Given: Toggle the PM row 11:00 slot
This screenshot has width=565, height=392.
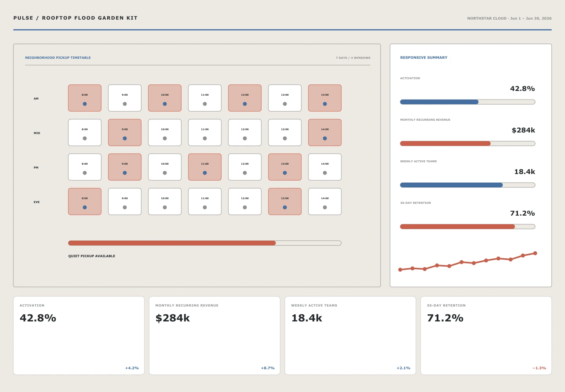Looking at the screenshot, I should click(x=205, y=167).
